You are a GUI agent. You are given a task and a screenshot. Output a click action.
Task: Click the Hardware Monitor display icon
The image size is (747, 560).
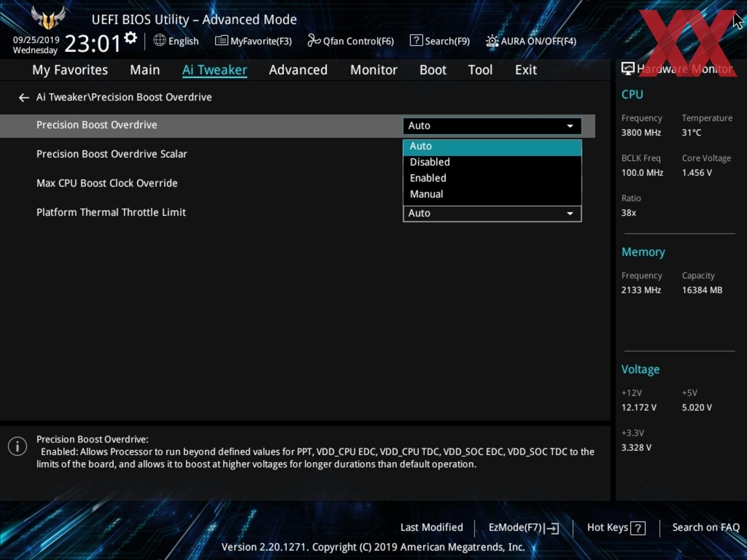[628, 68]
